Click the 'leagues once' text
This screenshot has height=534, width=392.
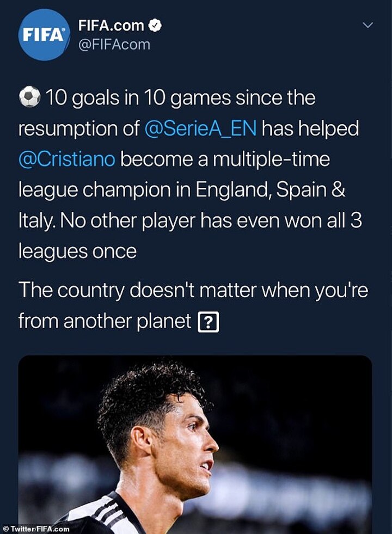tap(76, 251)
